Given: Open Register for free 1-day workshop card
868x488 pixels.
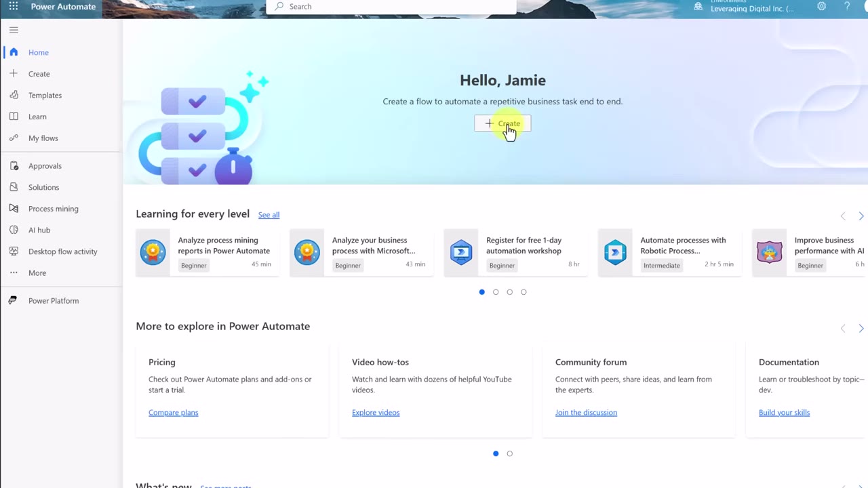Looking at the screenshot, I should click(516, 252).
